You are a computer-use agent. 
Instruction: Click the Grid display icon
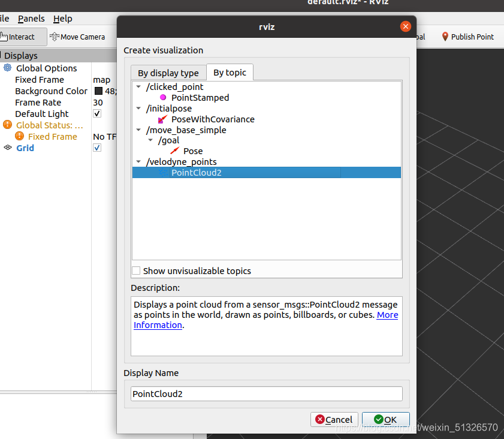[7, 148]
